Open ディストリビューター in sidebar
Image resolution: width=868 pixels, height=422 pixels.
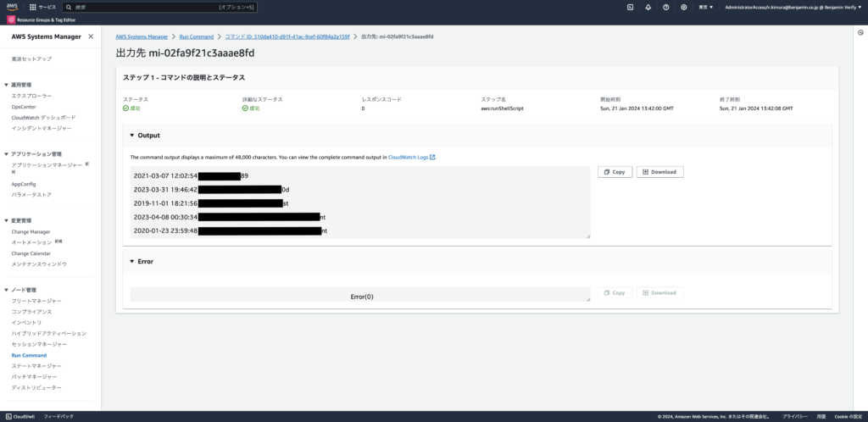pos(36,388)
